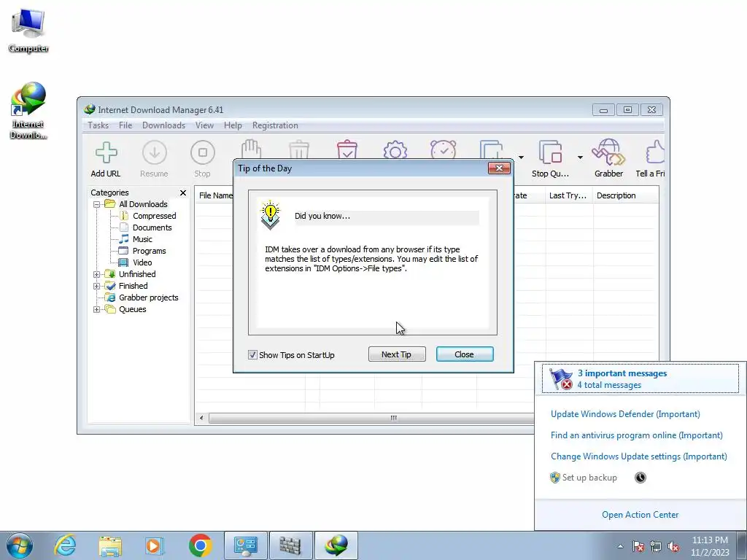
Task: Open the Help menu
Action: (233, 125)
